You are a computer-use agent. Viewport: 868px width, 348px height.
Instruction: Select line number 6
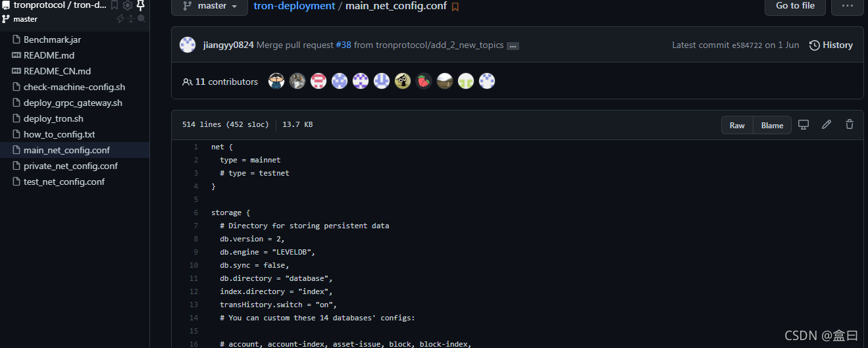195,212
